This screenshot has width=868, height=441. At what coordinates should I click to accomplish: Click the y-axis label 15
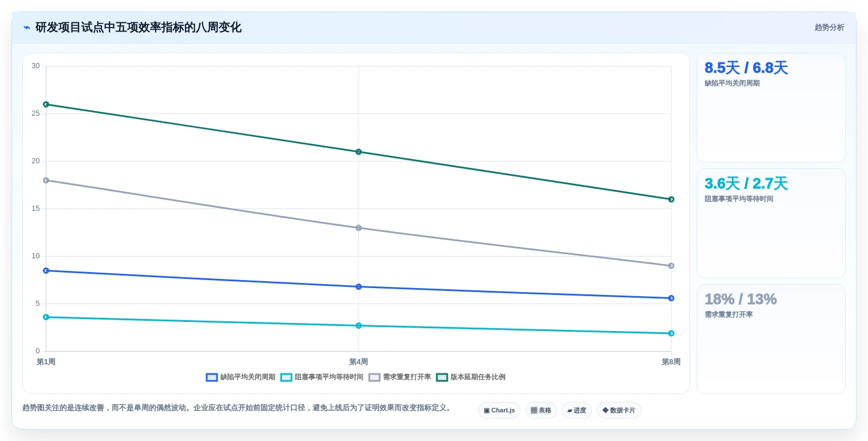(35, 208)
